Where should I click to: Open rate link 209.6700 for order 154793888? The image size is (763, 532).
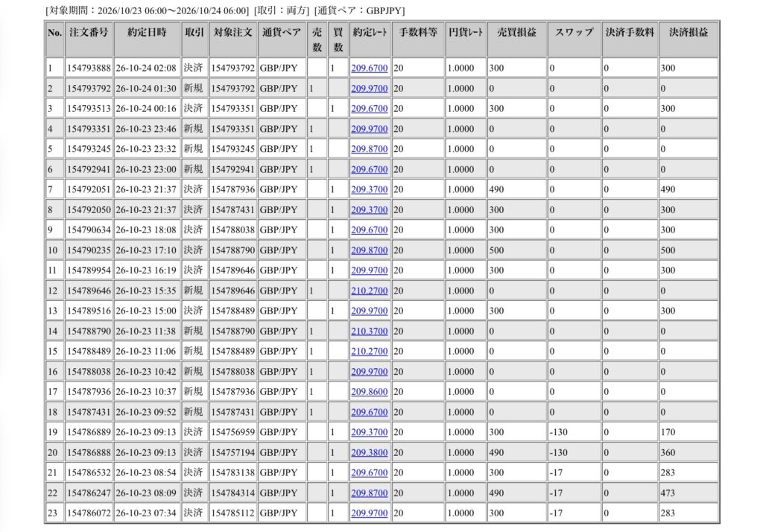(370, 68)
